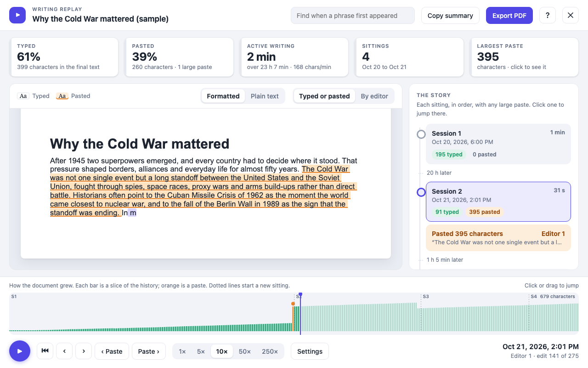Click the '195 typed' badge in Session 1
This screenshot has width=588, height=368.
[x=449, y=155]
